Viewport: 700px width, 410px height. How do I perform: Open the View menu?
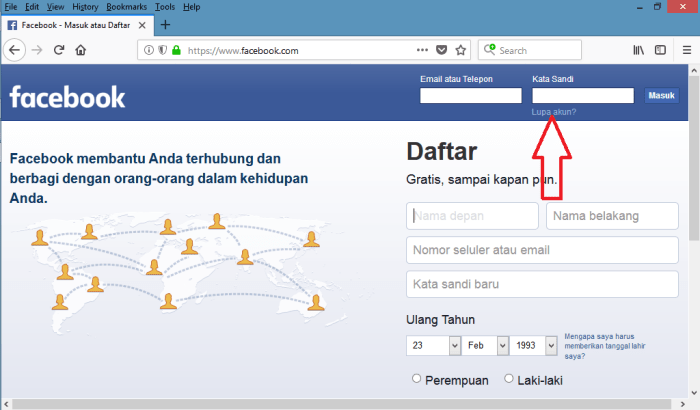point(55,7)
